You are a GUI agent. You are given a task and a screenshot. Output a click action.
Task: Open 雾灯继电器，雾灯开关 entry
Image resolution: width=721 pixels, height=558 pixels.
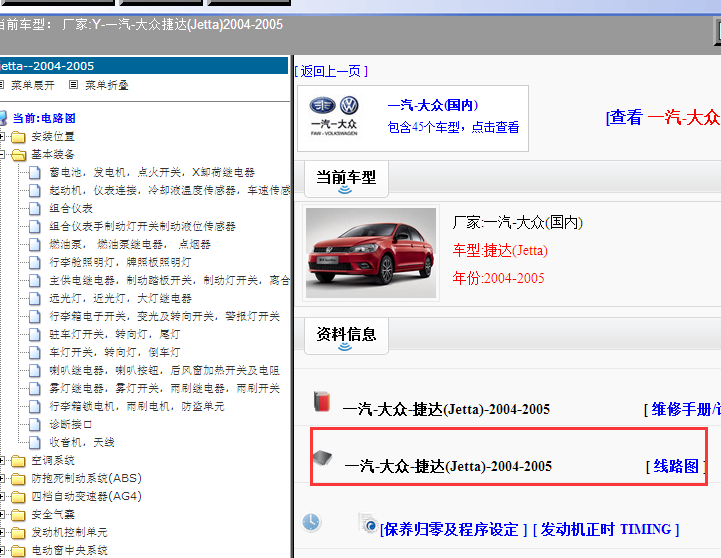[x=164, y=388]
